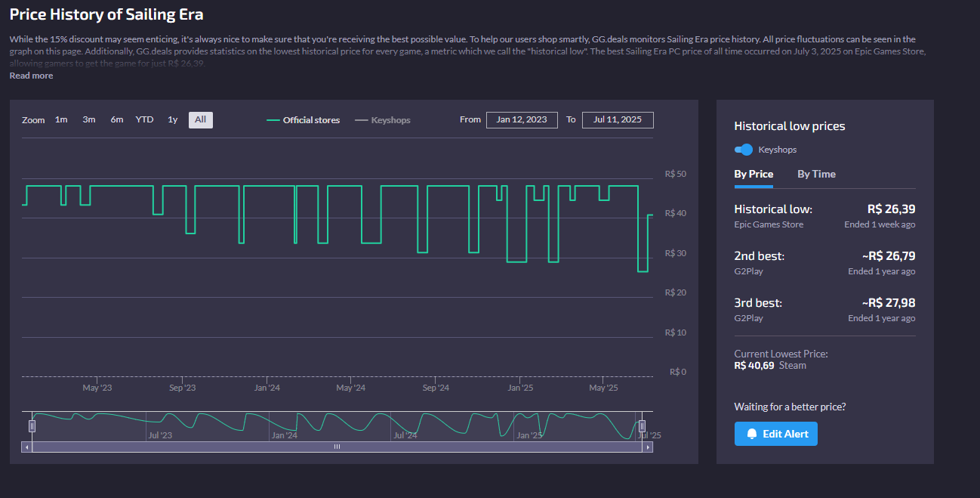This screenshot has height=498, width=980.
Task: Click the 2nd best price ~R$ 26,79
Action: (889, 256)
